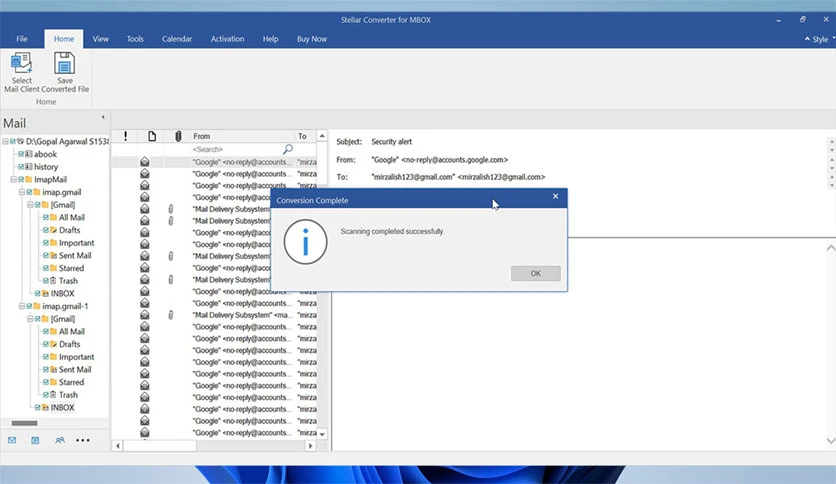This screenshot has height=484, width=836.
Task: Toggle the abook checkbox
Action: tap(21, 154)
